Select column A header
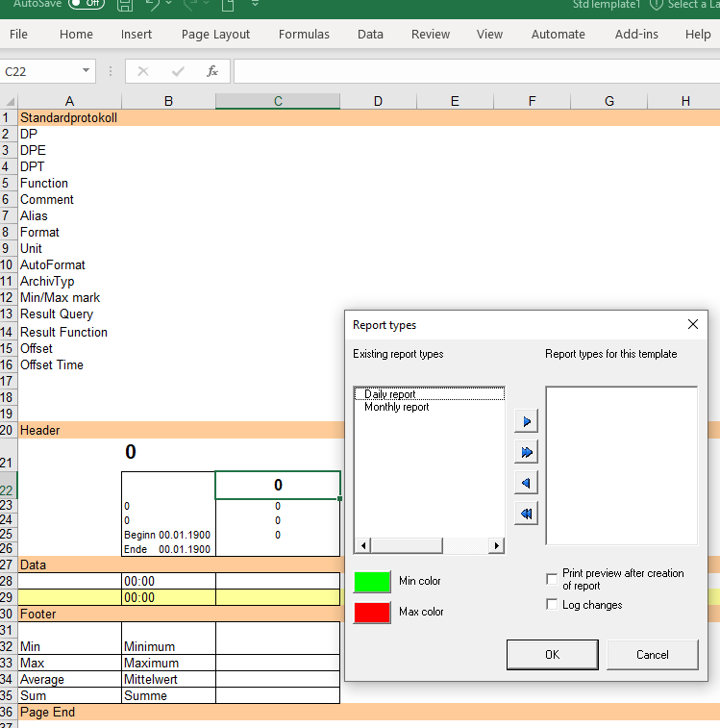Screen dimensions: 720x728 pyautogui.click(x=69, y=101)
